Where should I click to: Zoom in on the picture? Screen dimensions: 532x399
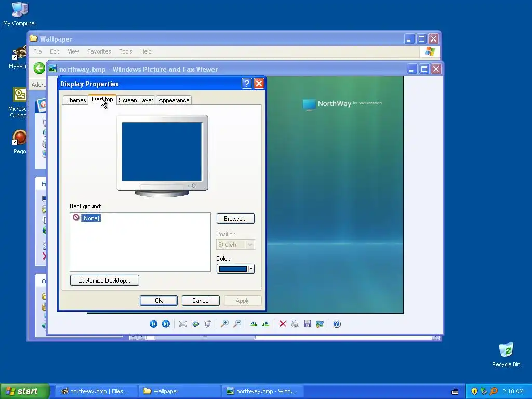tap(224, 324)
